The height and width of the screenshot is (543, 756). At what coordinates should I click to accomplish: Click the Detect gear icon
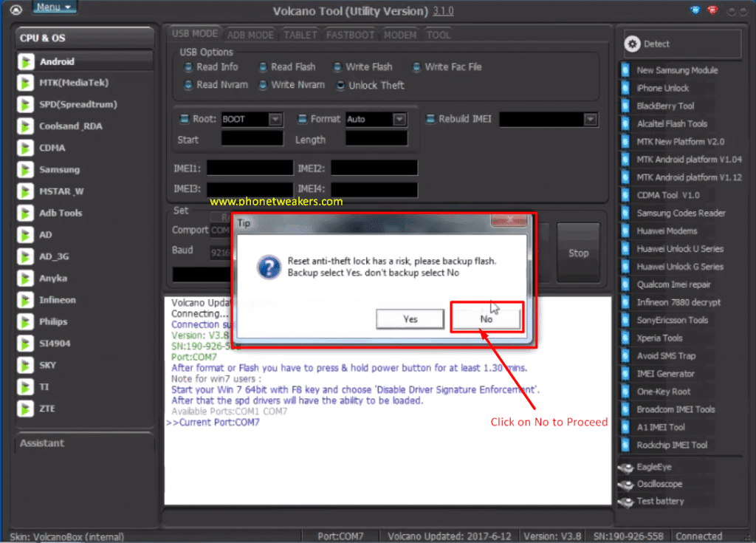tap(632, 44)
